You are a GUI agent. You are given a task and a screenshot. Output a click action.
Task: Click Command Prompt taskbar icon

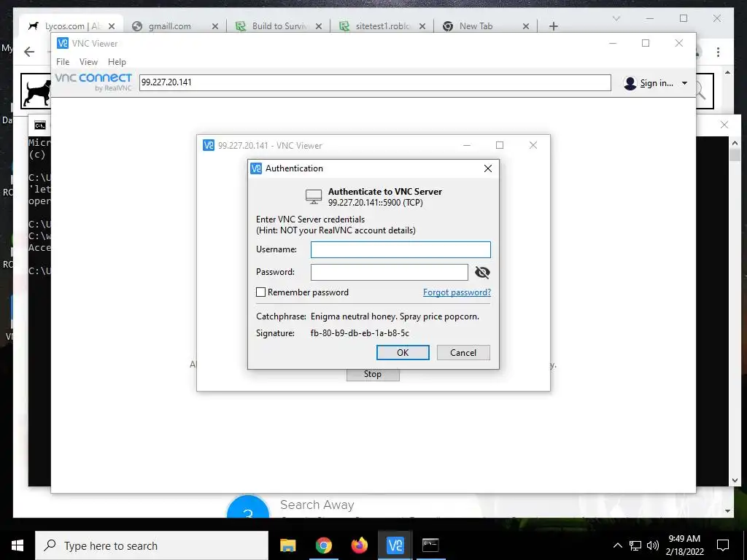point(430,545)
